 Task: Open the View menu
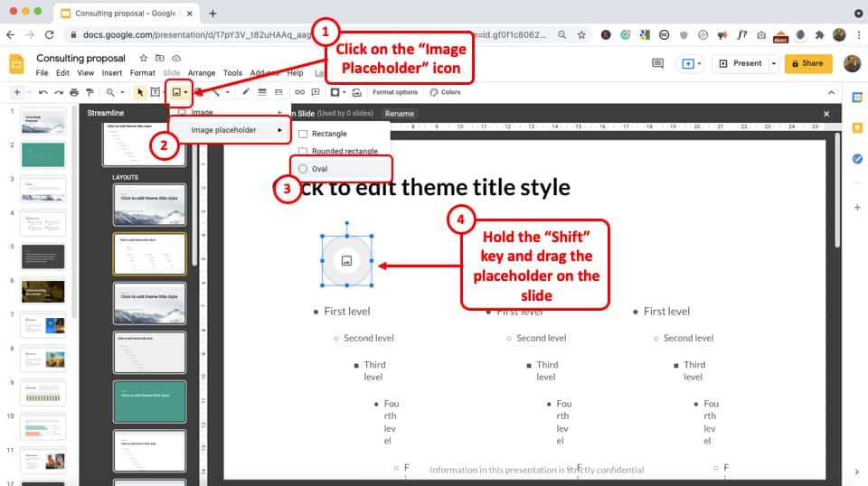click(x=85, y=73)
